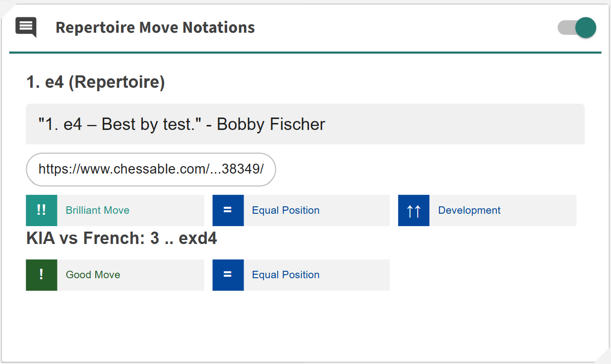Click the Bobby Fischer quote text box
Viewport: 611px width, 364px height.
tap(305, 124)
